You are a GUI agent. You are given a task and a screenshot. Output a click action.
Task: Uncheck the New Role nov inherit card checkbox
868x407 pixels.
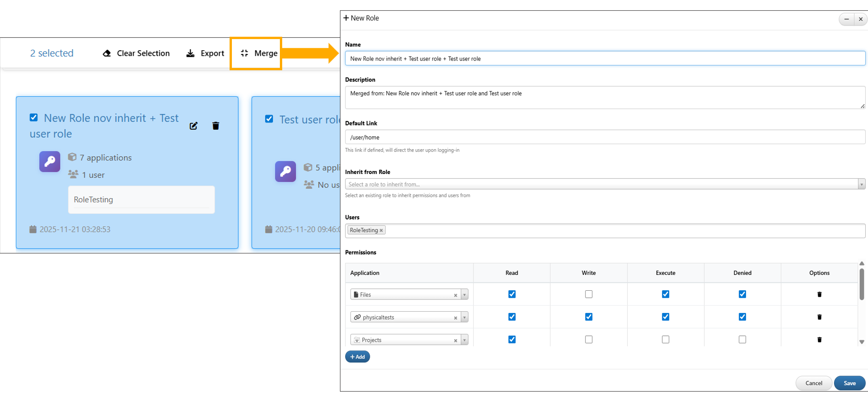coord(34,118)
